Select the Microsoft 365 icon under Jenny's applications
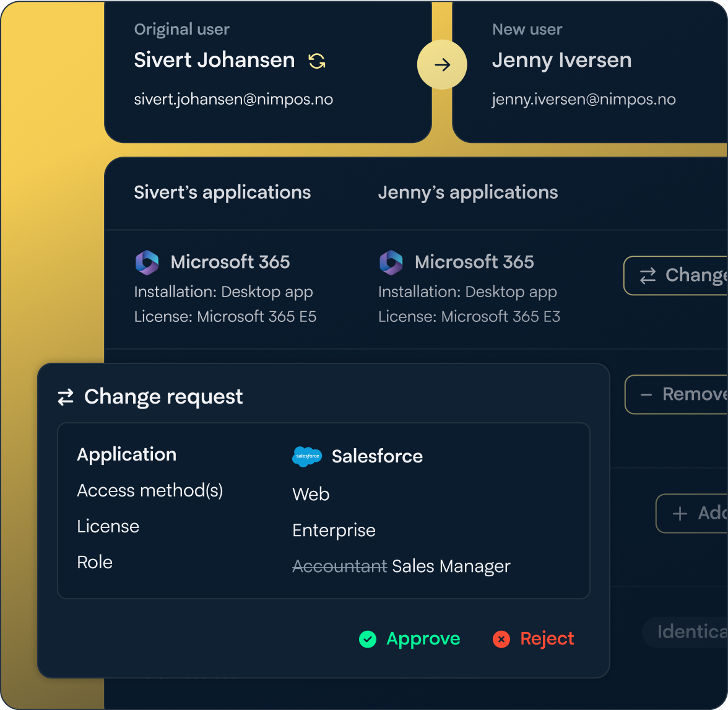Image resolution: width=728 pixels, height=710 pixels. click(x=391, y=262)
